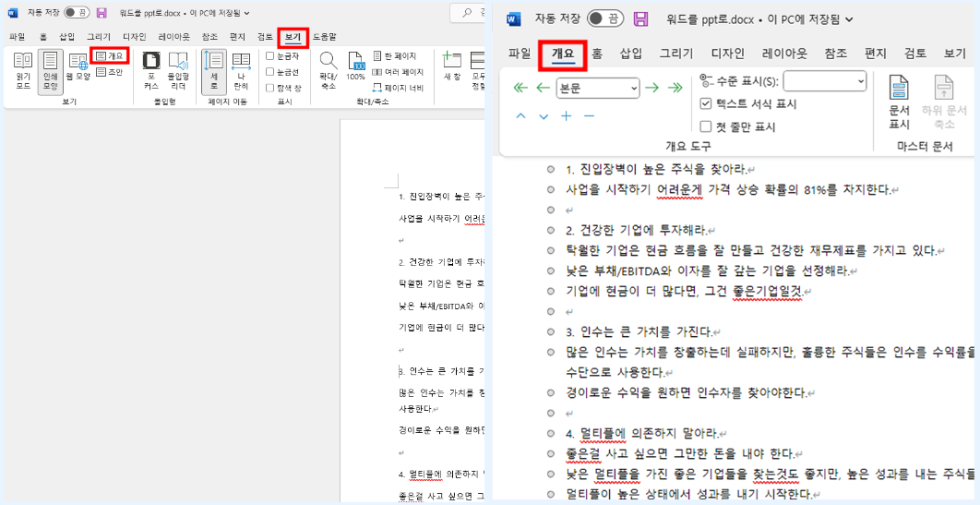Enable the Navigation Pane (탐색 창) checkbox
Image resolution: width=980 pixels, height=505 pixels.
(270, 88)
